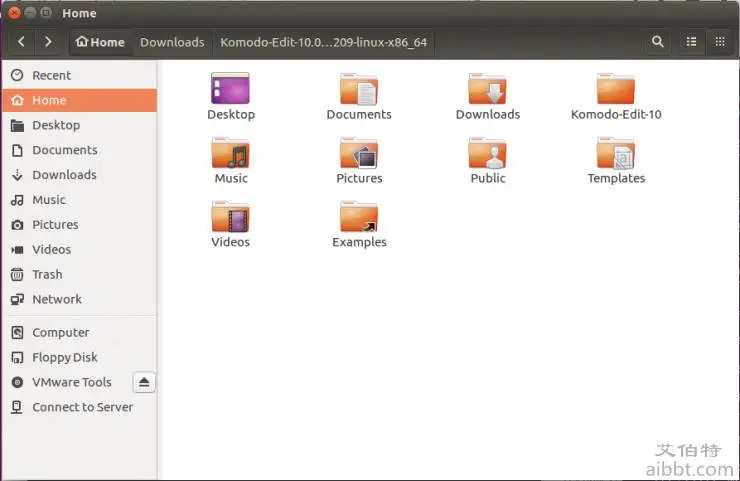
Task: Open the search magnifier in toolbar
Action: coord(657,42)
